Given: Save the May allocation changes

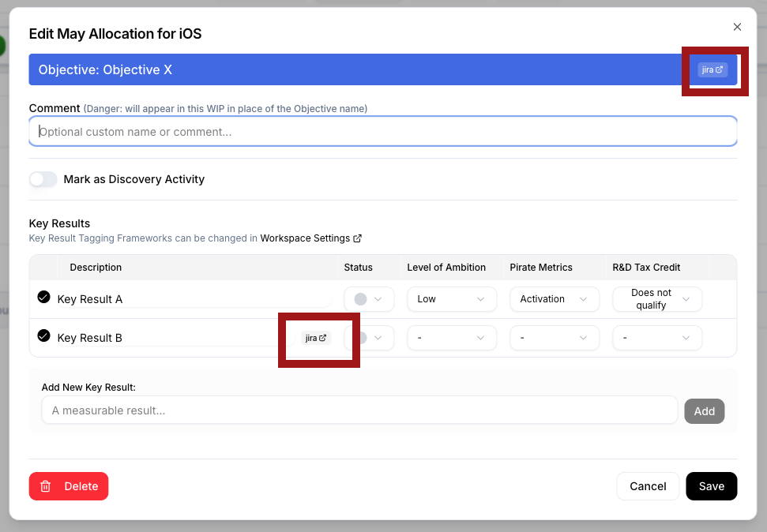Looking at the screenshot, I should click(711, 486).
